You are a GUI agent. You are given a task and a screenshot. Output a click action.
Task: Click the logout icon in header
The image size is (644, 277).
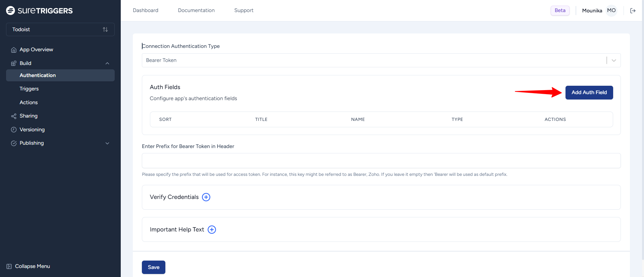pyautogui.click(x=633, y=11)
